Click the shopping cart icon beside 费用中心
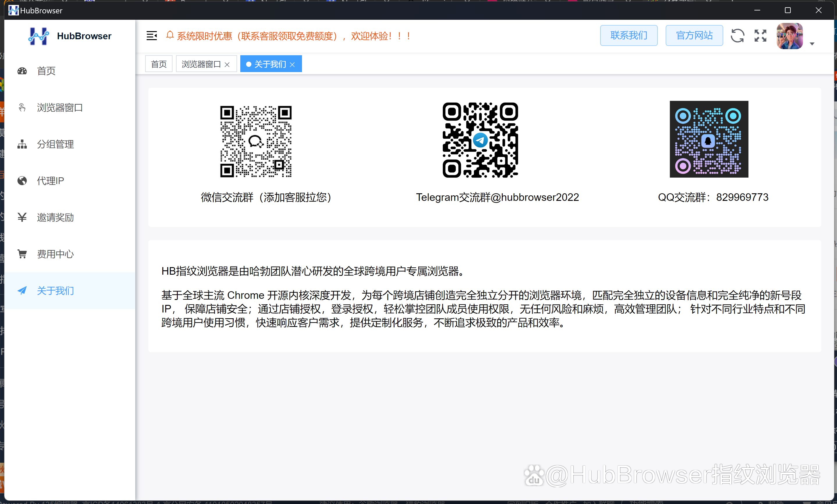The height and width of the screenshot is (504, 837). [x=22, y=254]
